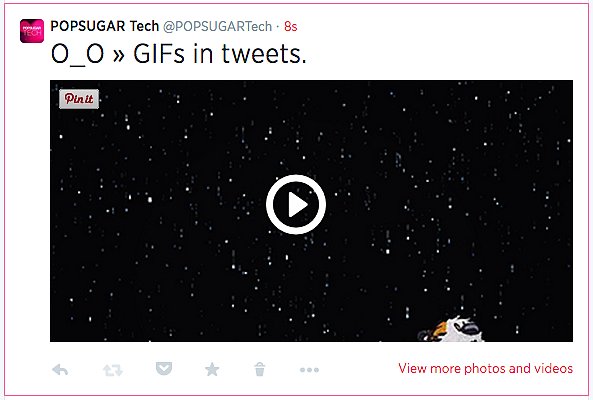Click the » symbol in the tweet text
The width and height of the screenshot is (593, 400).
pyautogui.click(x=118, y=56)
